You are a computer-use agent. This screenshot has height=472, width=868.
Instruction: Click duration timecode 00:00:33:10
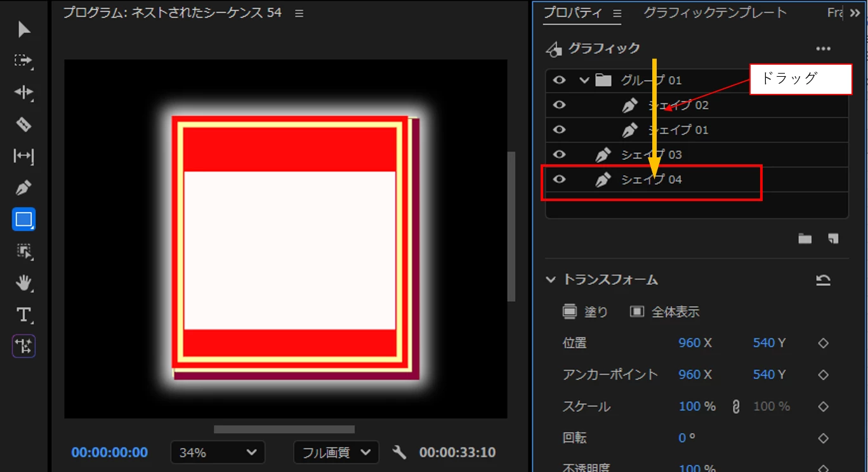[457, 452]
